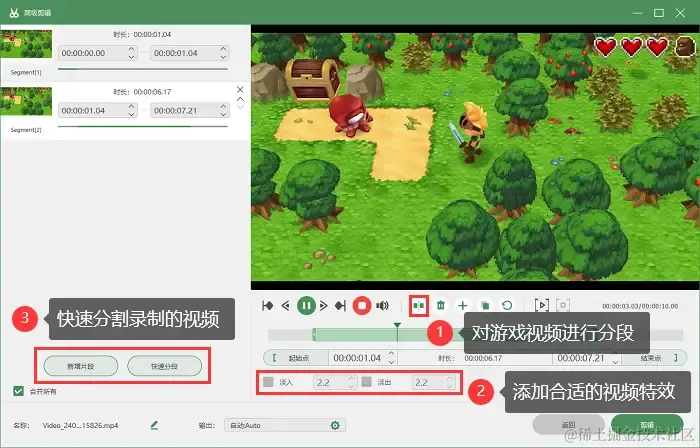700x448 pixels.
Task: Move Segment[2] up with arrow
Action: (240, 99)
